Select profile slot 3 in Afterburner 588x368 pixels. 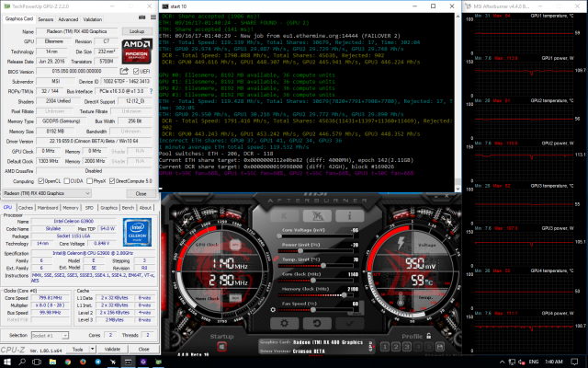[406, 347]
